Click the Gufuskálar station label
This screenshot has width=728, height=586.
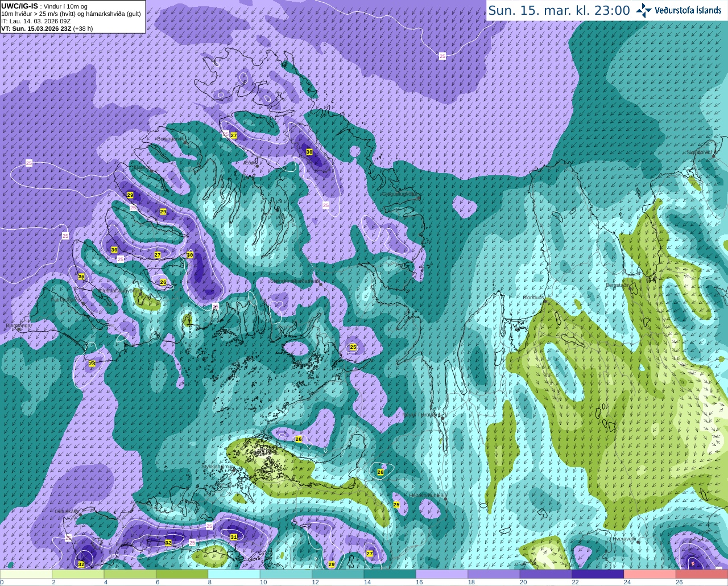coord(67,511)
